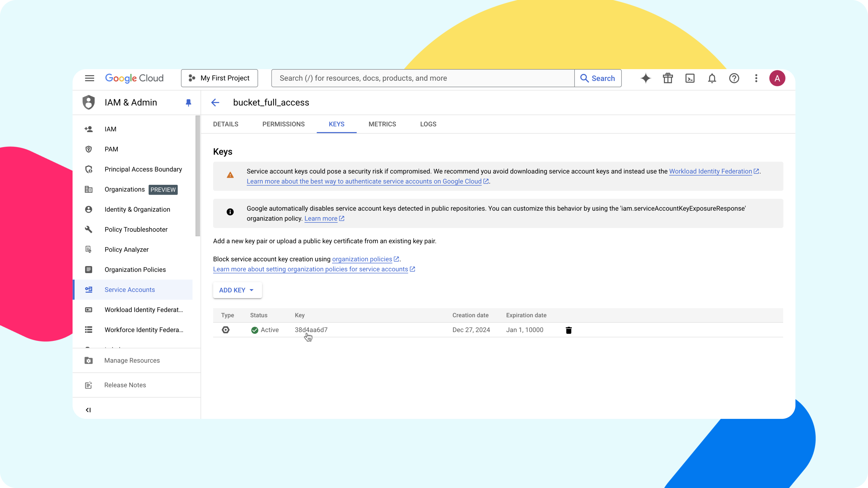This screenshot has height=488, width=868.
Task: Open the My First Project selector
Action: (x=219, y=78)
